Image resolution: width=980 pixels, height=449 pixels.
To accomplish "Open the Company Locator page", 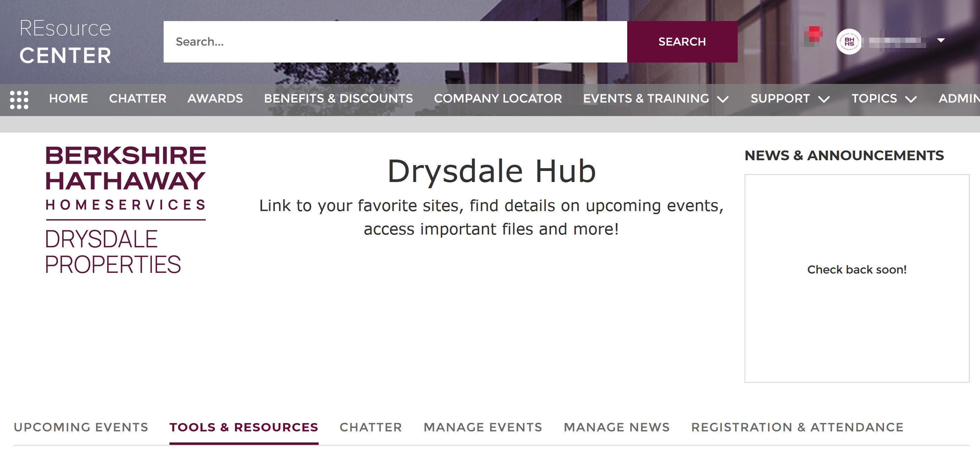I will [x=498, y=98].
